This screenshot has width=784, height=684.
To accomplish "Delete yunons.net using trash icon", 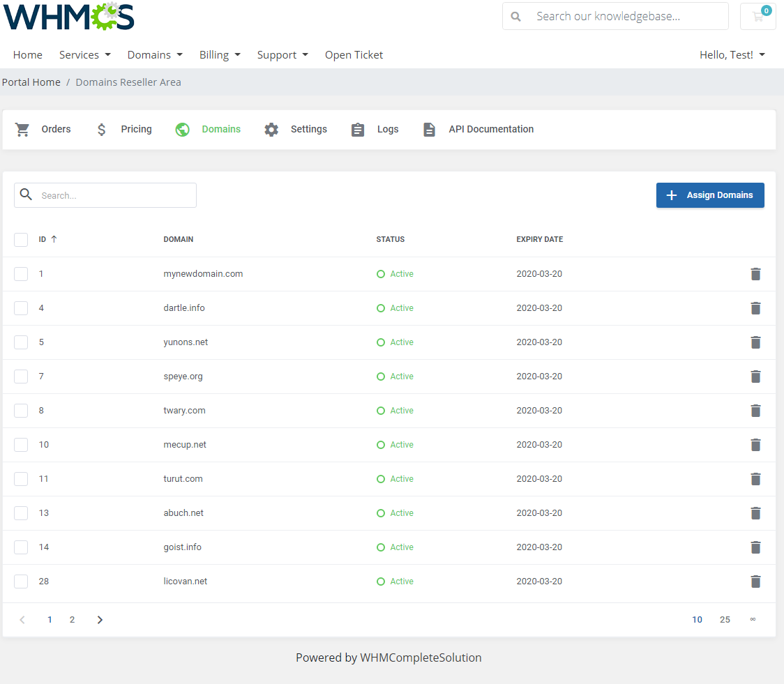I will [755, 342].
